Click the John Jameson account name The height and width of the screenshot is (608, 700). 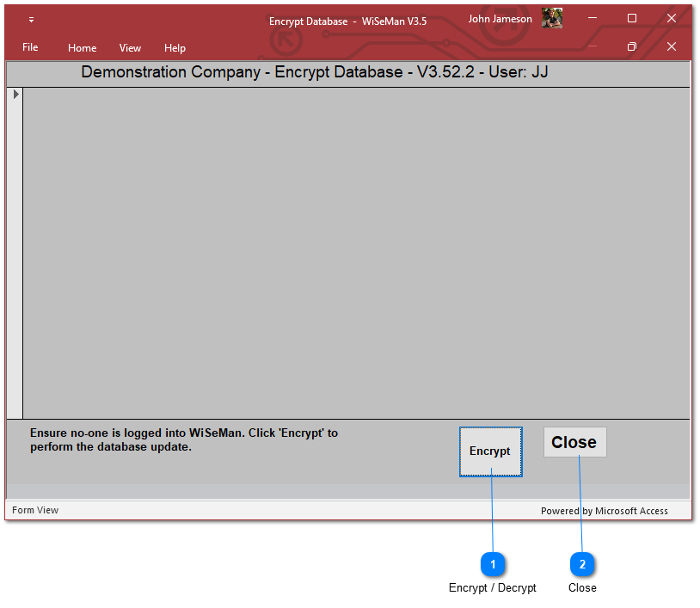pyautogui.click(x=500, y=19)
